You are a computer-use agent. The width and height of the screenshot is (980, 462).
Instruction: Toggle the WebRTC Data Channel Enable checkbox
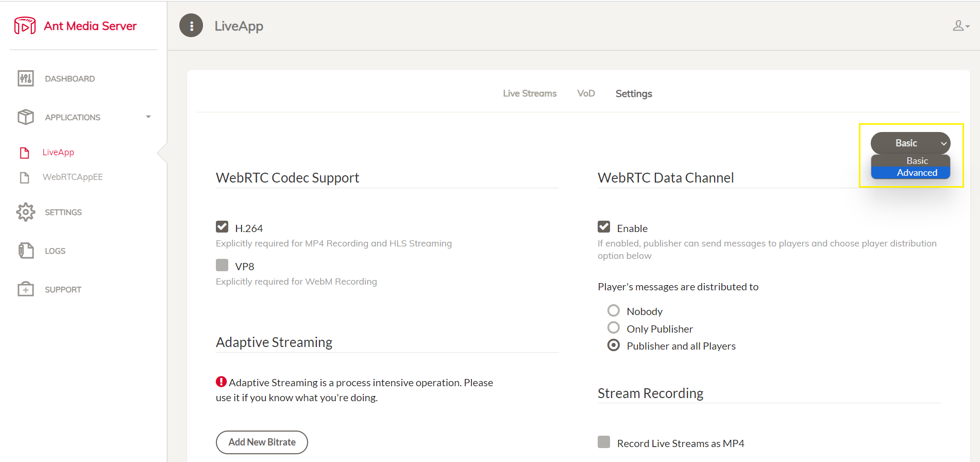pyautogui.click(x=604, y=227)
